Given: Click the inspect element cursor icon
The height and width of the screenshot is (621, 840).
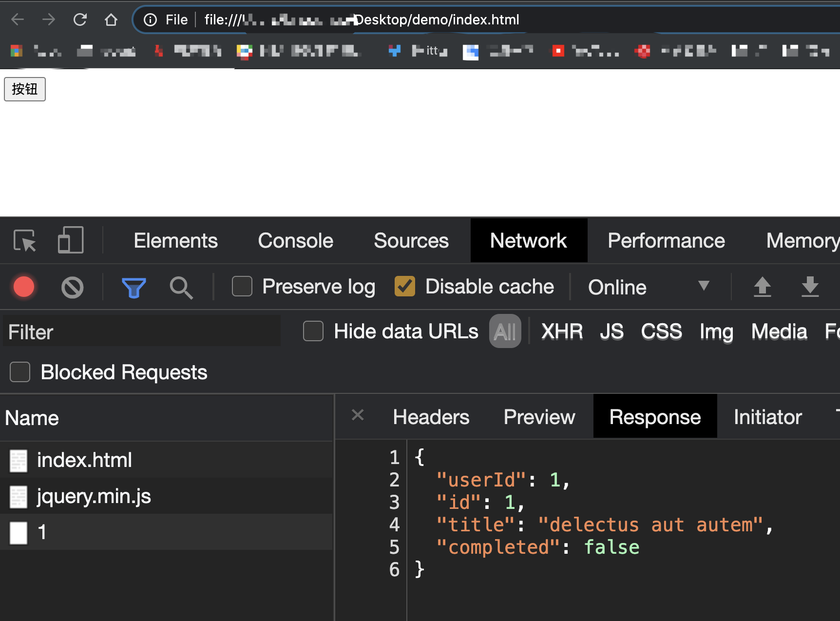Looking at the screenshot, I should click(24, 240).
